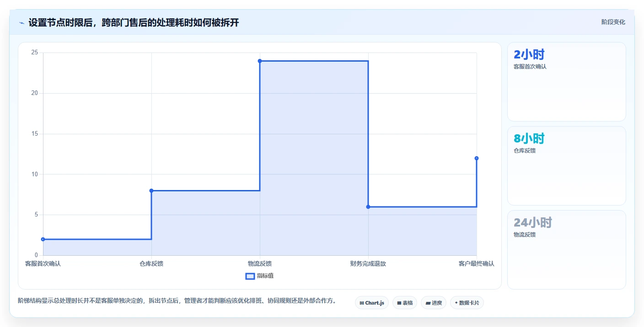Screen dimensions: 644x327
Task: Select the 8小时 仓库反馈 card
Action: [567, 166]
